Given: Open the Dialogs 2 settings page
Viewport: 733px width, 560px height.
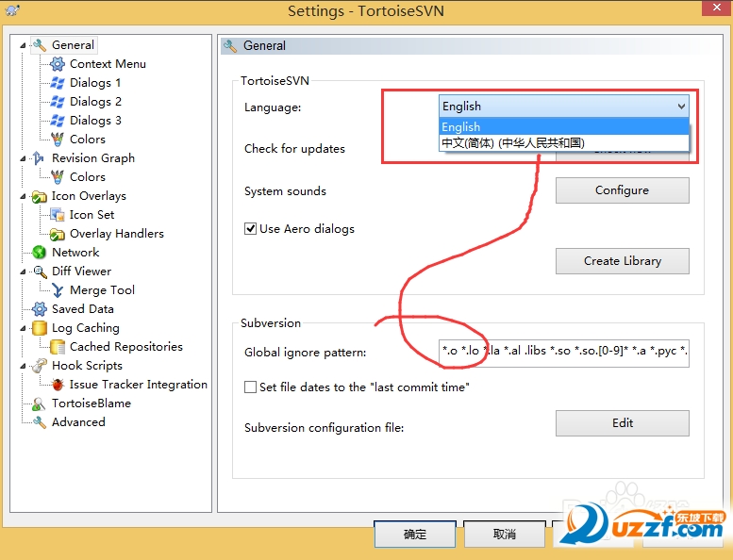Looking at the screenshot, I should pos(95,102).
